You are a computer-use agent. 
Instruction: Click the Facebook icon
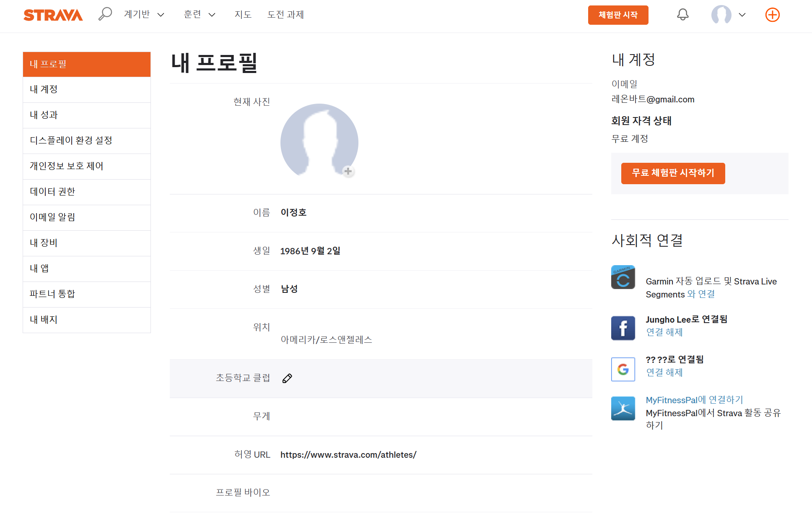623,328
